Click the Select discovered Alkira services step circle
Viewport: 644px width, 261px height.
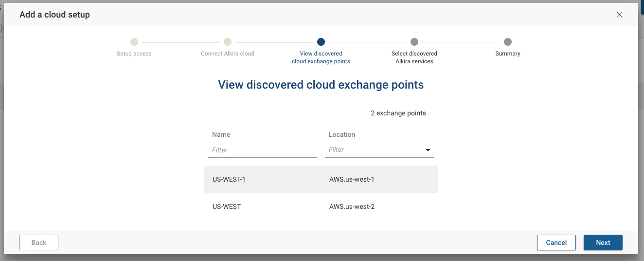click(414, 42)
